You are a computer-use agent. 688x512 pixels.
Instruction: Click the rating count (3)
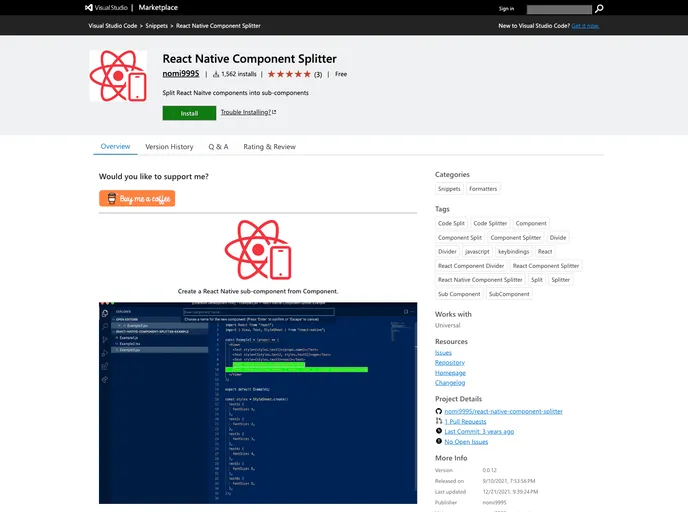point(318,75)
